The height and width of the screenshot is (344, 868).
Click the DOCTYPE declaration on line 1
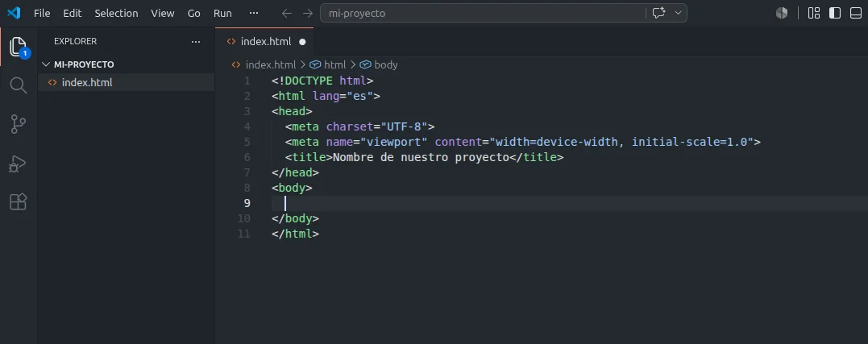point(322,81)
